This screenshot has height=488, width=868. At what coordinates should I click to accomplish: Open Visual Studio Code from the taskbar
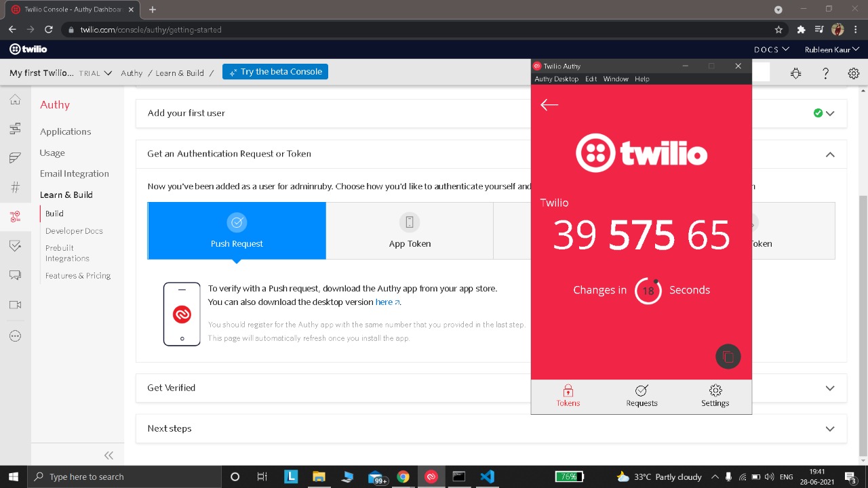(487, 476)
